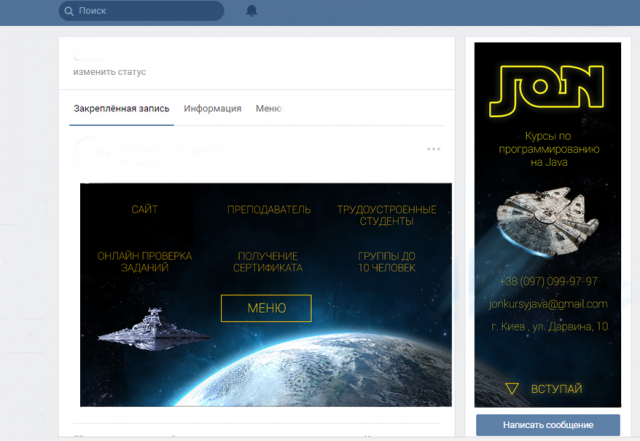This screenshot has height=441, width=640.
Task: Click ТРУДОУСТРОЕННЫЕ СТУДЕНТЫ text
Action: click(387, 215)
